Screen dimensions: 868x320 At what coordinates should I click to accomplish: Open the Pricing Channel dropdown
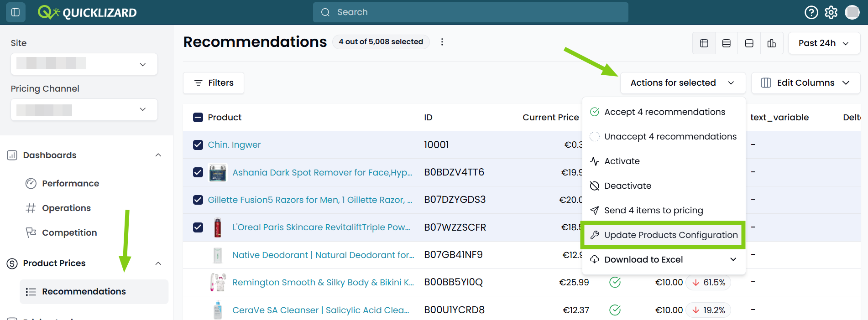pos(84,110)
